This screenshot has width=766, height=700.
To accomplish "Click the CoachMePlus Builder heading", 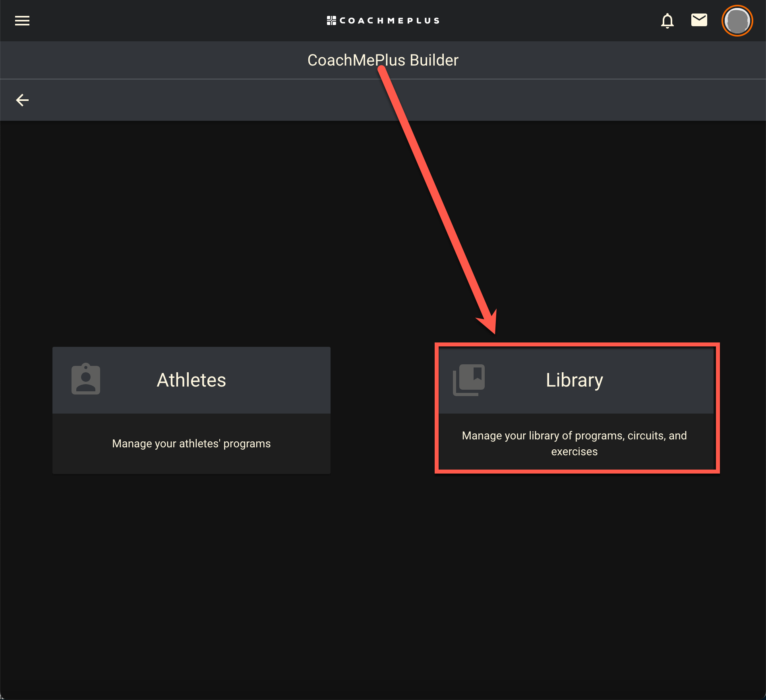I will pyautogui.click(x=383, y=60).
